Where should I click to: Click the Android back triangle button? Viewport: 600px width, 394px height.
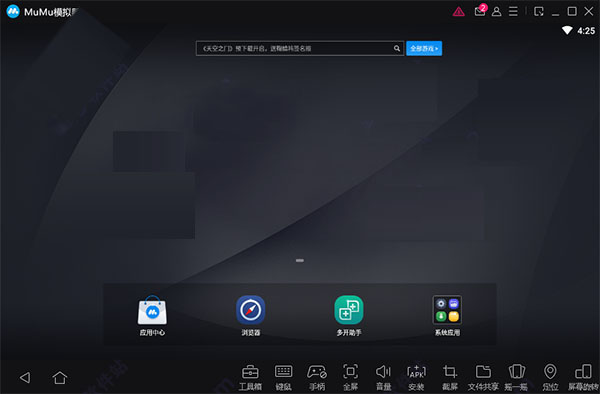pyautogui.click(x=25, y=378)
